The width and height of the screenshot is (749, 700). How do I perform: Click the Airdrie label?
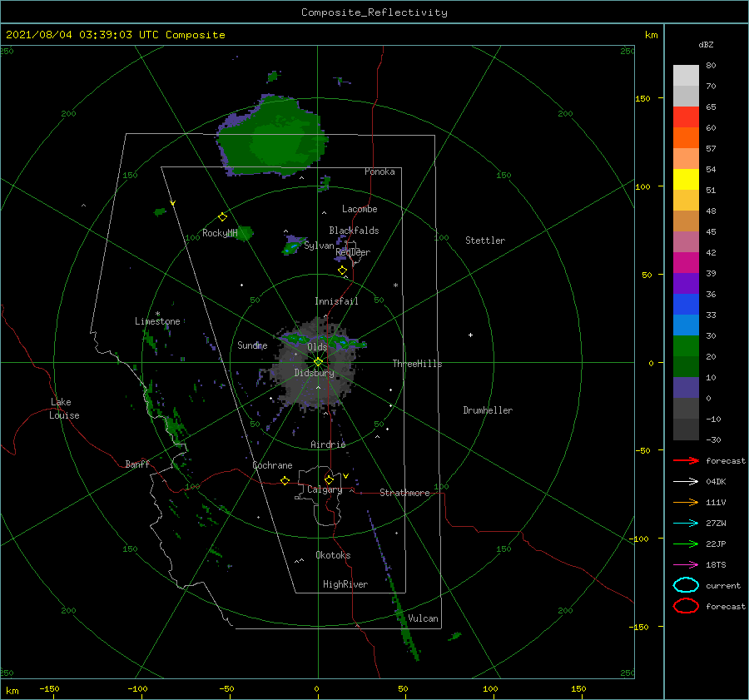328,444
